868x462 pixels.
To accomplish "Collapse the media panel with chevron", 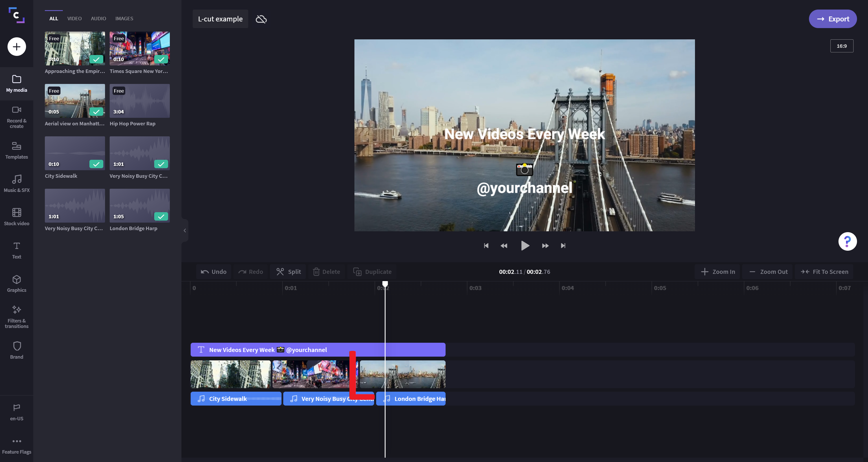I will point(185,231).
